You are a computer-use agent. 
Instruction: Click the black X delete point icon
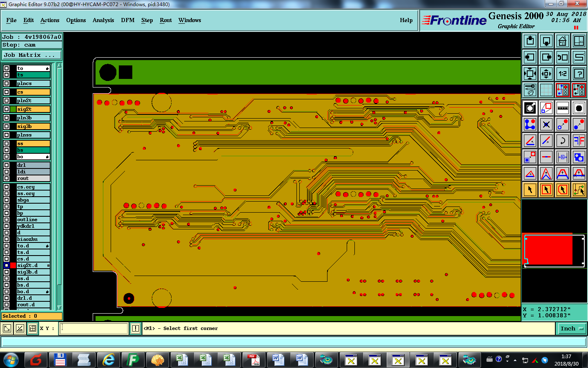coord(546,124)
